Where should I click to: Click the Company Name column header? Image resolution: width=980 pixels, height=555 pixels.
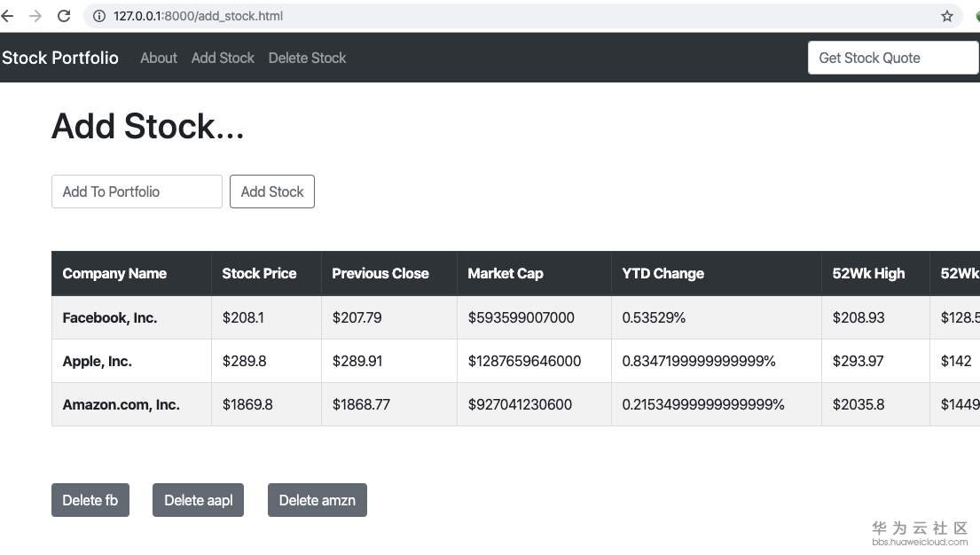(x=114, y=273)
